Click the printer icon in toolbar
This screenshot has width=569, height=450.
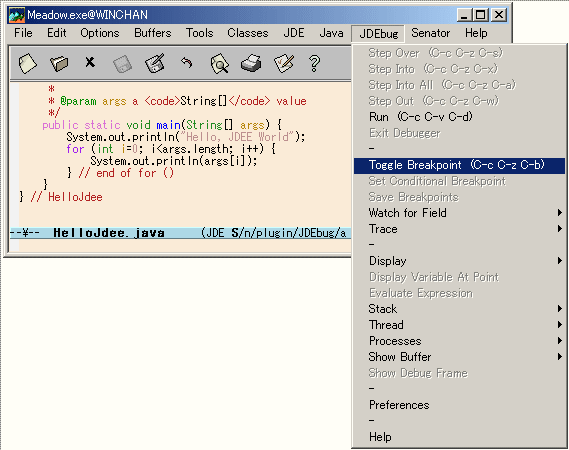click(x=251, y=63)
